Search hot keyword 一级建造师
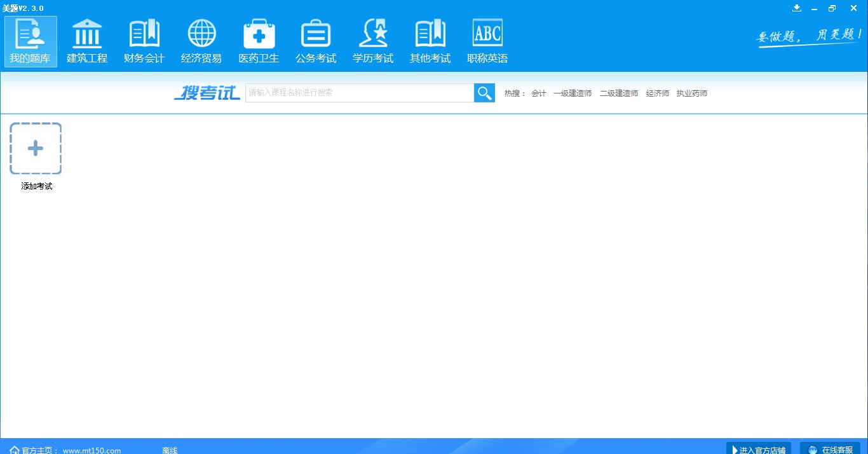The height and width of the screenshot is (454, 868). point(573,93)
